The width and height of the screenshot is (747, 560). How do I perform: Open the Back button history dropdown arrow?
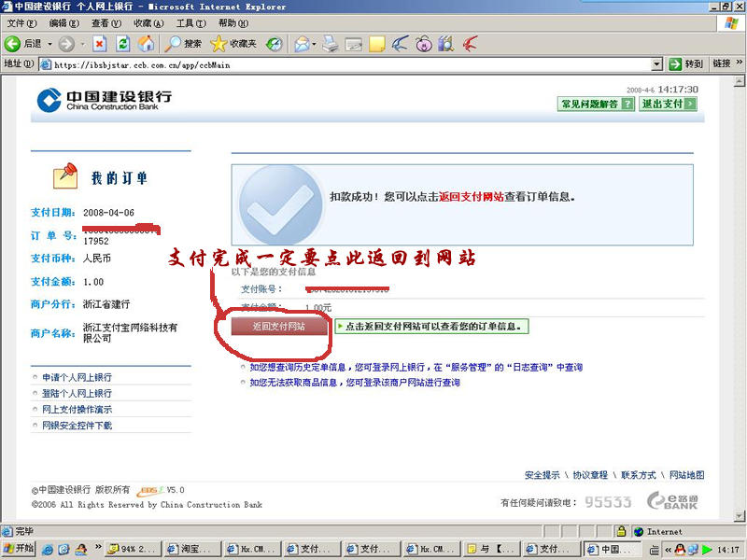tap(49, 44)
